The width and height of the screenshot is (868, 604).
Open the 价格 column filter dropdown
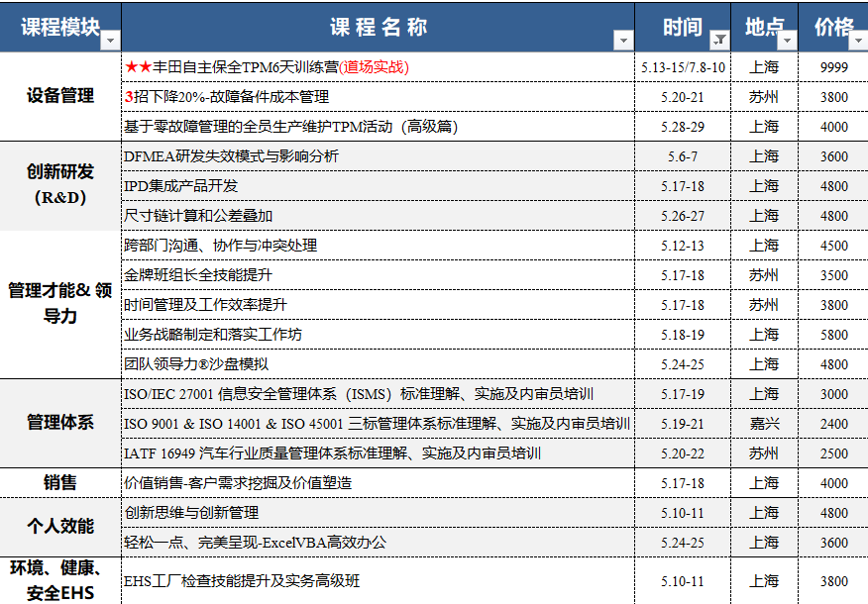pyautogui.click(x=859, y=41)
